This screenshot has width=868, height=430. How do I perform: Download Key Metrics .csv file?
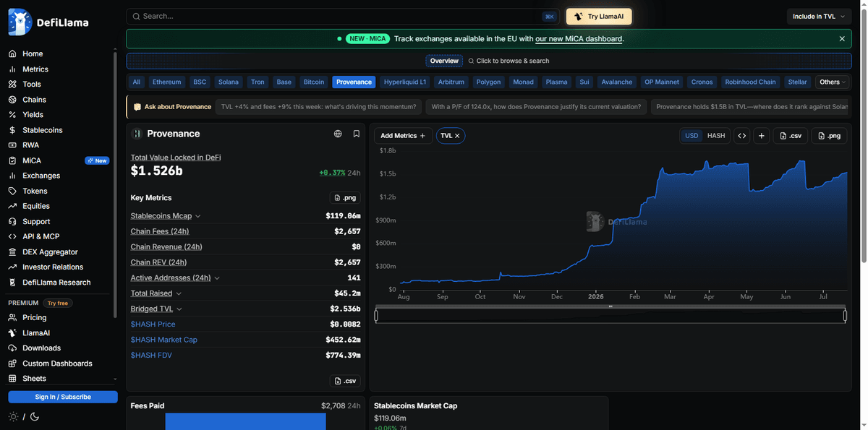click(345, 381)
